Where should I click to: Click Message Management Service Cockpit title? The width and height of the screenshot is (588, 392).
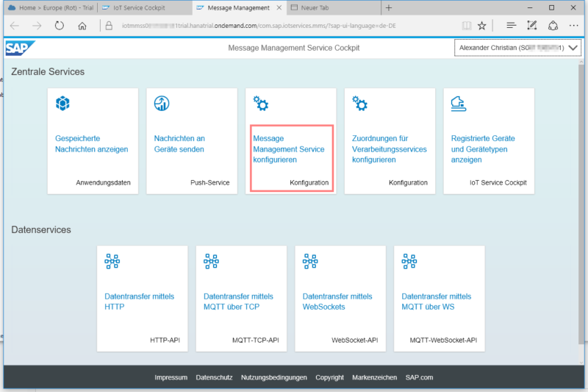(293, 48)
